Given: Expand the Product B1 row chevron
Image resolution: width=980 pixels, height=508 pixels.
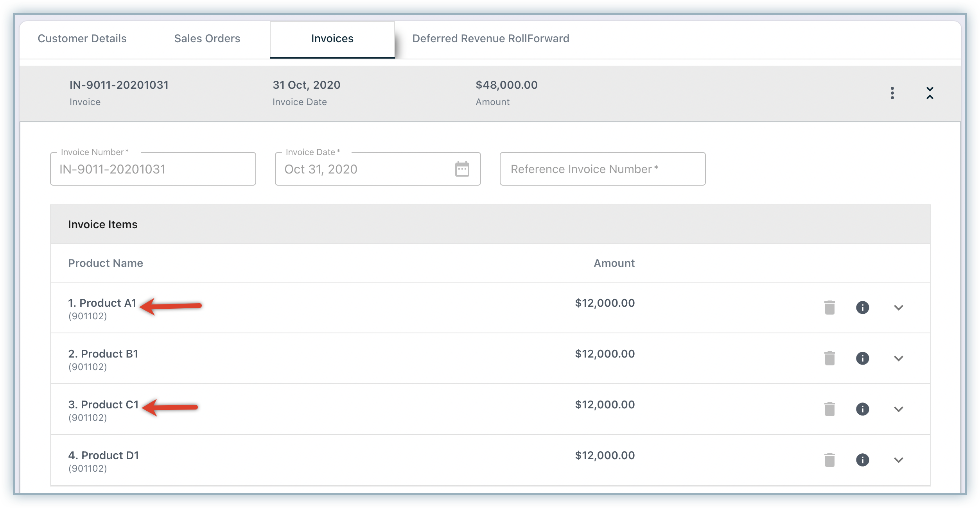Looking at the screenshot, I should pos(898,358).
